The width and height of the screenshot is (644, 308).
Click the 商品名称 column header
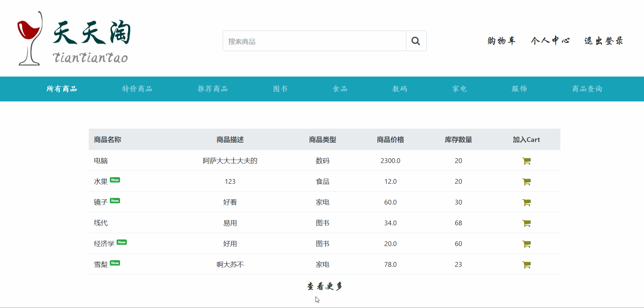107,140
